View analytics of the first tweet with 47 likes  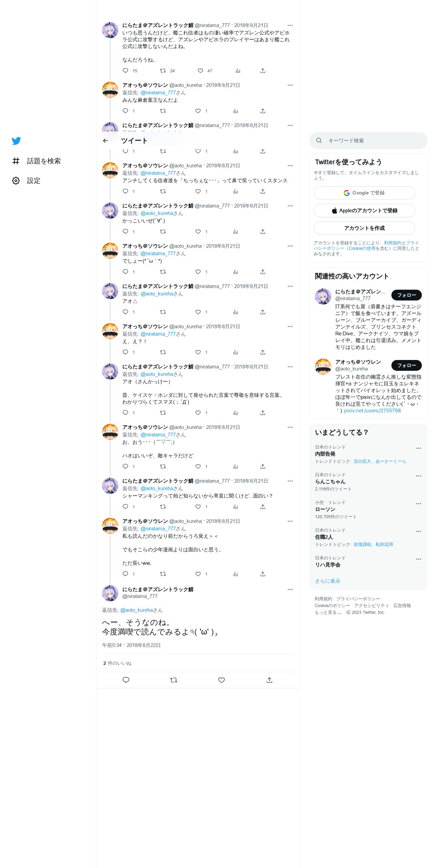coord(238,71)
